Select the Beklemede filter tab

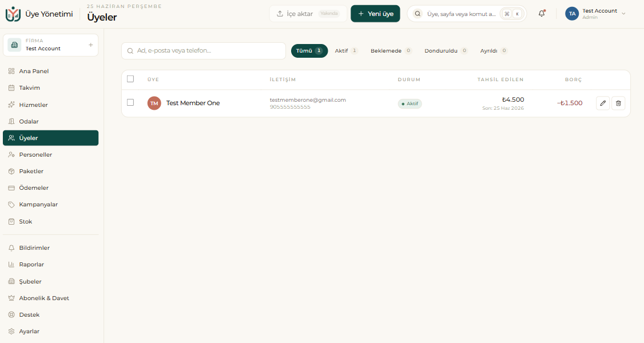point(391,51)
